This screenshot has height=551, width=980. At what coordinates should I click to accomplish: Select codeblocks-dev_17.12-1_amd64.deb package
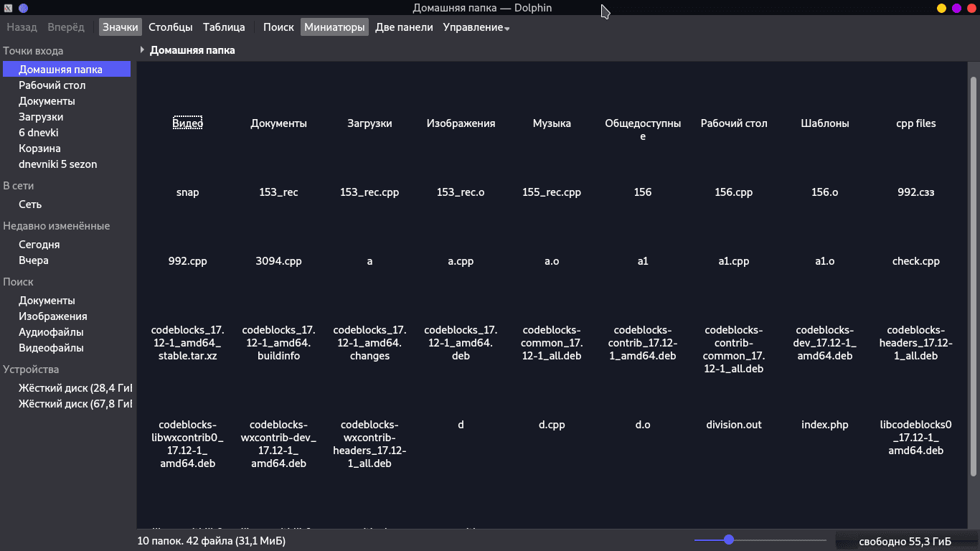click(x=825, y=343)
